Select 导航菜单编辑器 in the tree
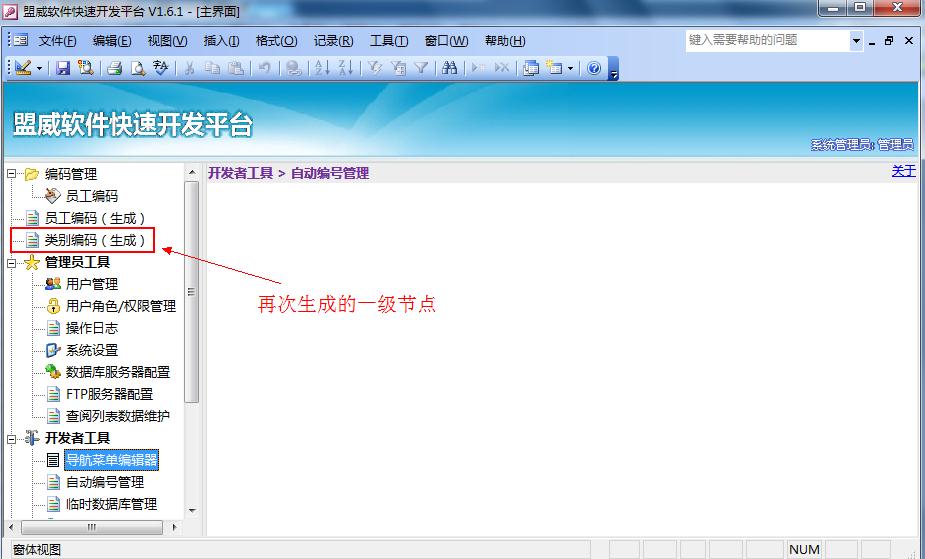The image size is (925, 559). 111,460
